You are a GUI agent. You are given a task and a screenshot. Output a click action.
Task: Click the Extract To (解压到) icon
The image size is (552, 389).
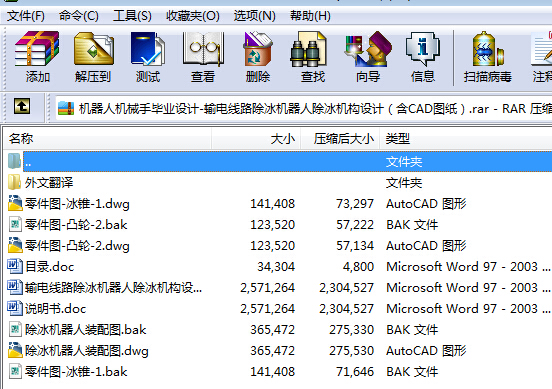93,49
